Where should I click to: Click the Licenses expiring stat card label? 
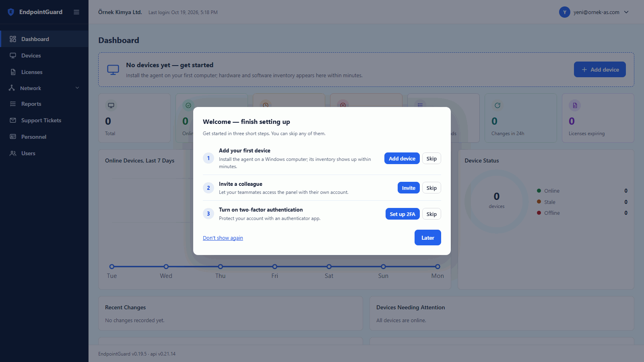[x=586, y=134]
